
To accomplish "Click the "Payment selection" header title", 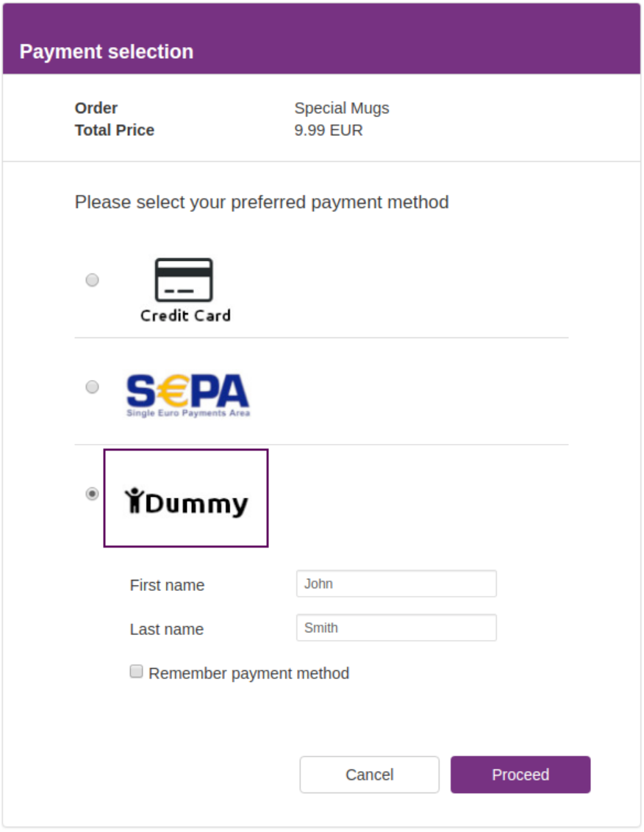I will pyautogui.click(x=107, y=51).
